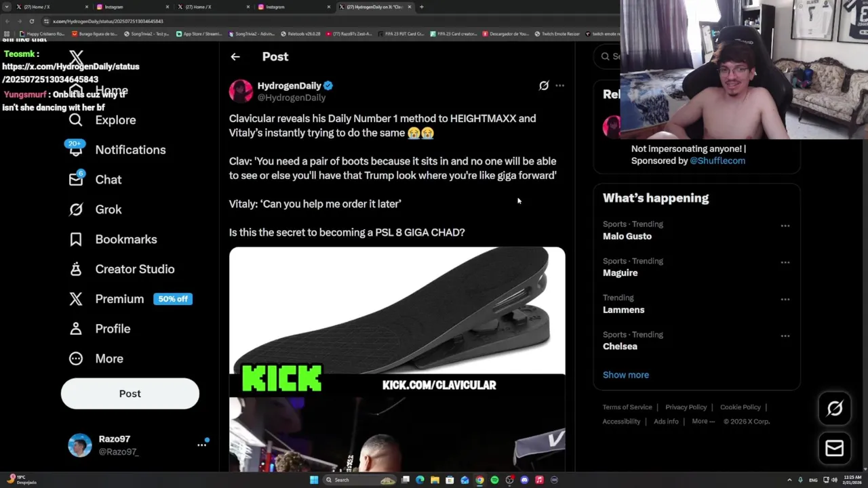The height and width of the screenshot is (488, 868).
Task: Open Creator Studio icon in sidebar
Action: pos(76,269)
